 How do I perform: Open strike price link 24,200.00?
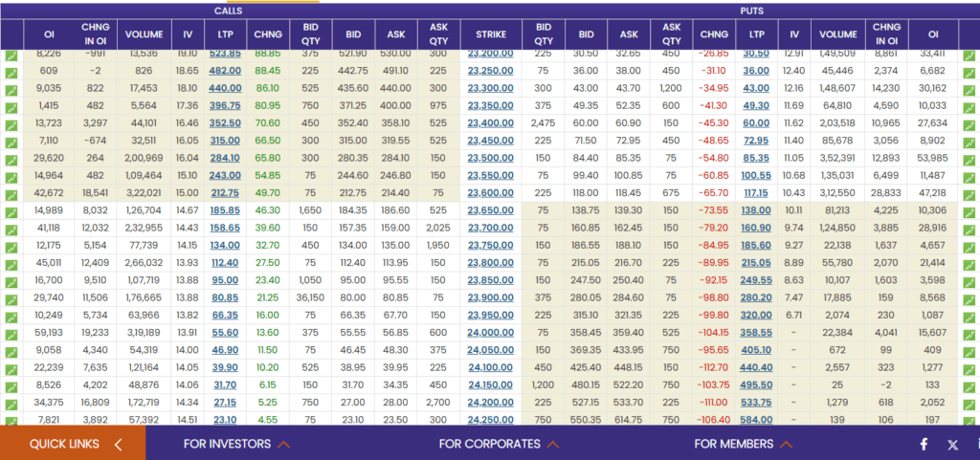tap(491, 404)
